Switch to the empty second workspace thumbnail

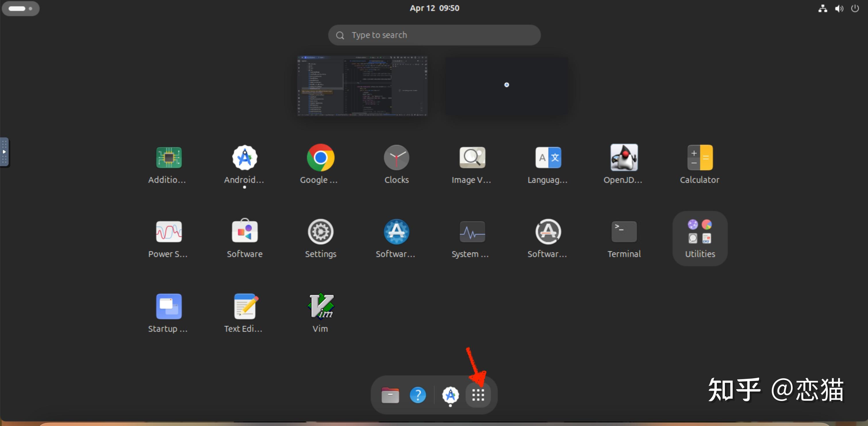click(x=506, y=86)
